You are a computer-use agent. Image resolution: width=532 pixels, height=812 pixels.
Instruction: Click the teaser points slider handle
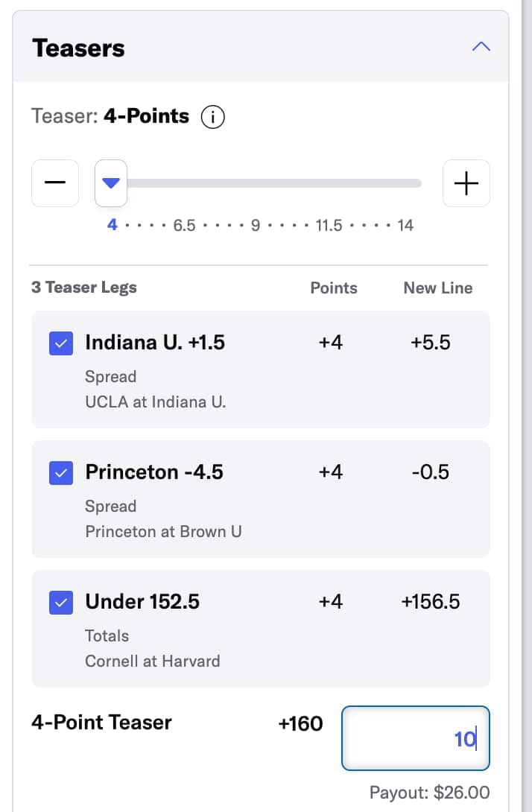(x=111, y=183)
